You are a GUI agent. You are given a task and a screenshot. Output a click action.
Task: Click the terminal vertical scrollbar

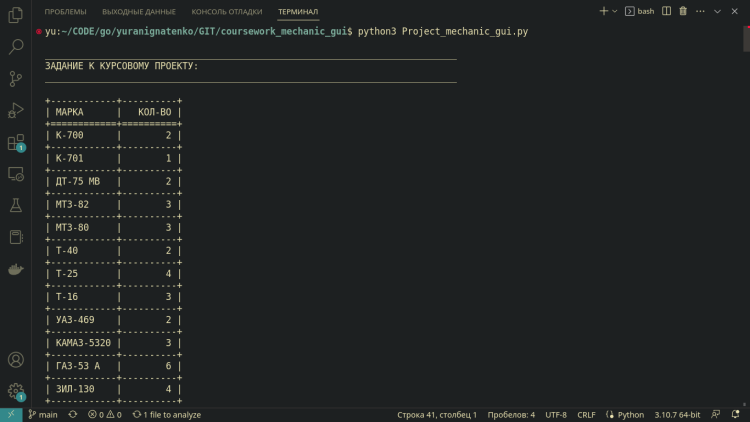pyautogui.click(x=745, y=40)
